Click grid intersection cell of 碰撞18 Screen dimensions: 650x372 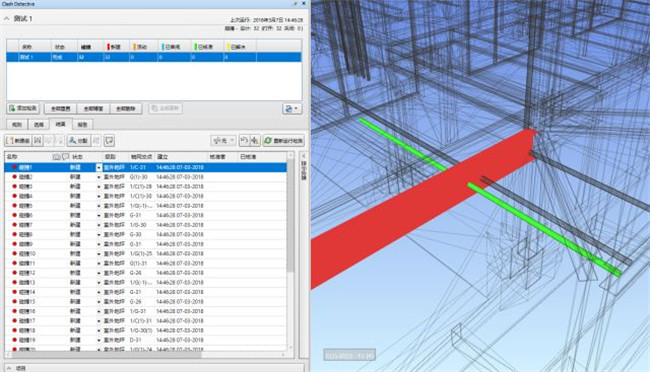point(141,330)
